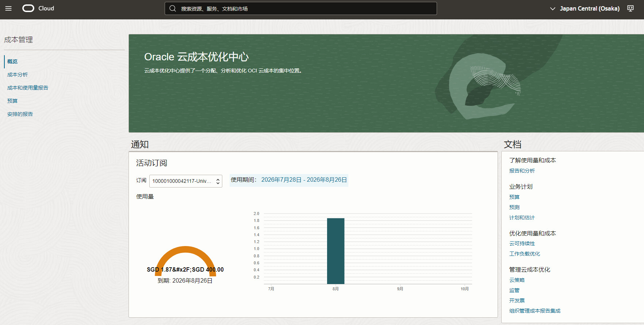Click the 使用量 label above the chart

pos(145,197)
